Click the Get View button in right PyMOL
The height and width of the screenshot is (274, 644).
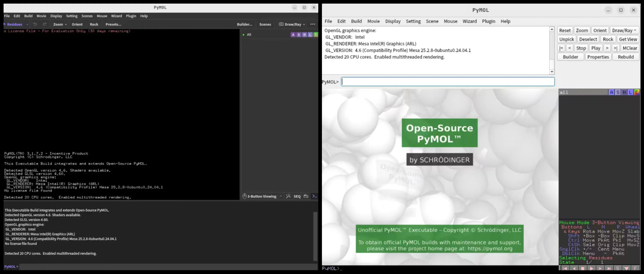click(628, 39)
